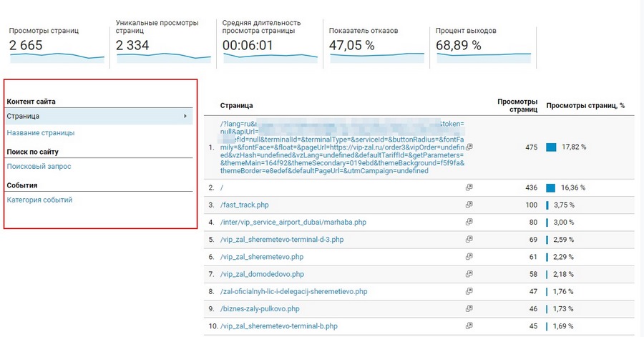This screenshot has height=337, width=644.
Task: Click Процент выходов 68,89 % metric
Action: 484,45
